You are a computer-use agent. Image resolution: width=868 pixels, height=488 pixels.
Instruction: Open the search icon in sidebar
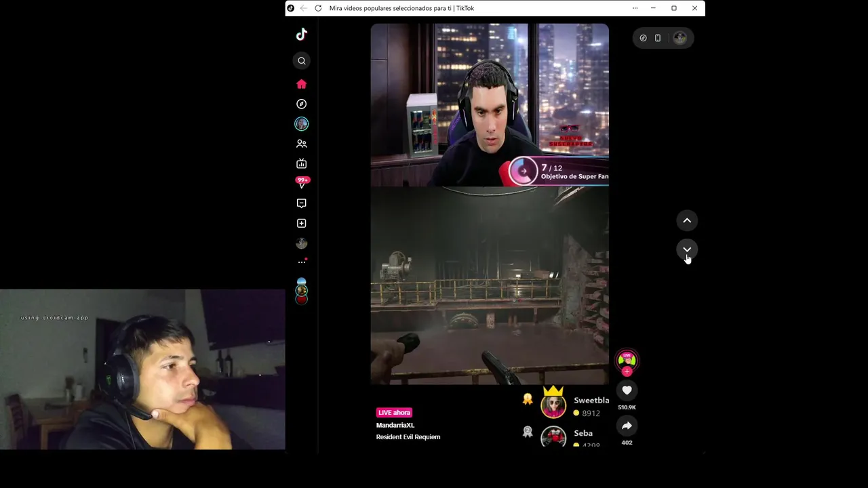(x=302, y=61)
